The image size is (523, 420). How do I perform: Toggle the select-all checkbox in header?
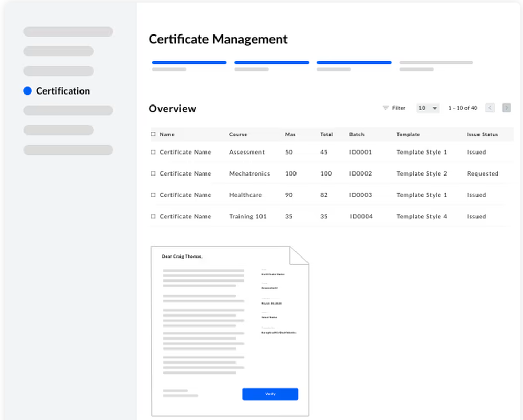tap(153, 134)
